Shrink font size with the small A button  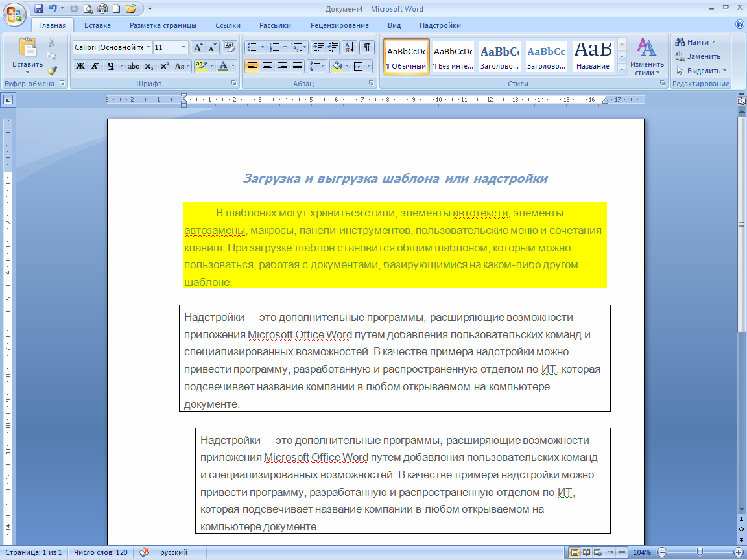(x=213, y=47)
